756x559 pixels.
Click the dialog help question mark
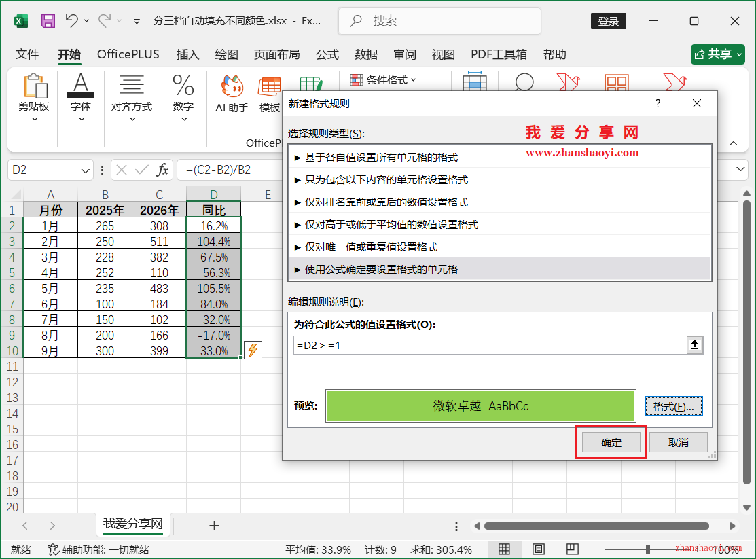pyautogui.click(x=658, y=103)
